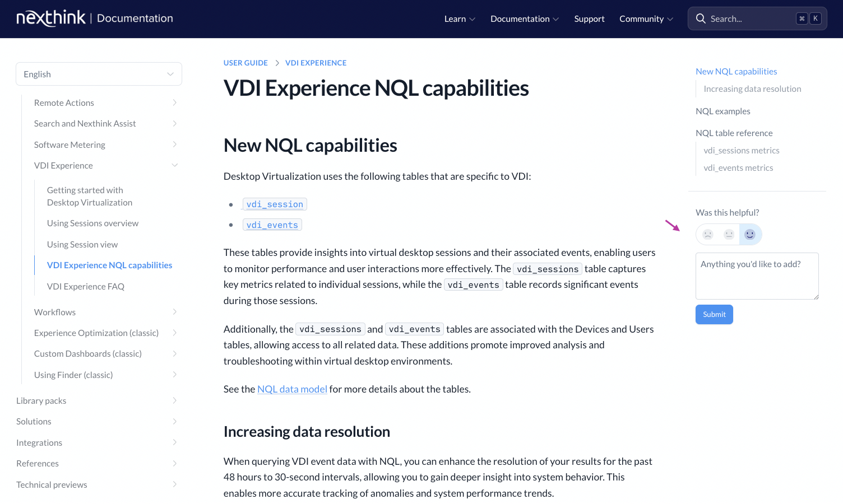
Task: Go to VDI Experience FAQ page
Action: (x=86, y=287)
